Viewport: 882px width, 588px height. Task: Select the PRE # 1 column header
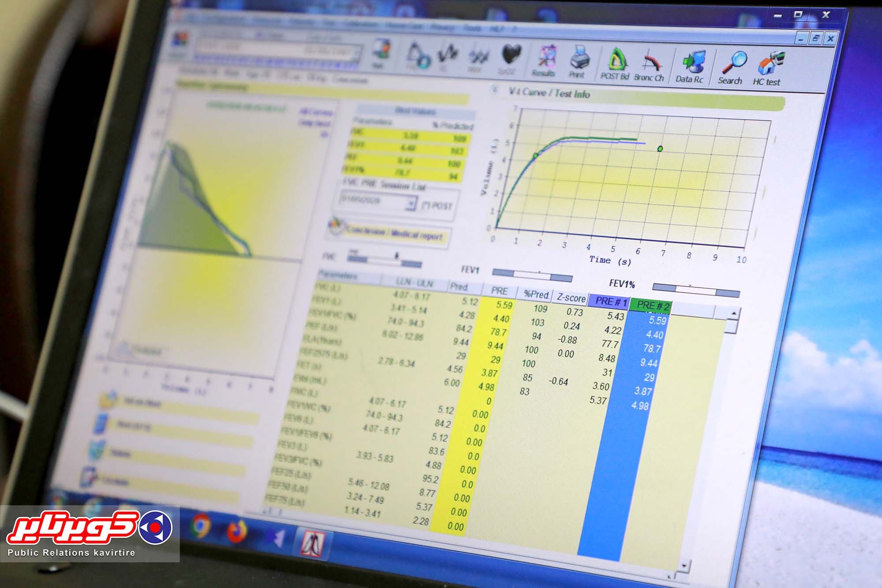[x=610, y=301]
